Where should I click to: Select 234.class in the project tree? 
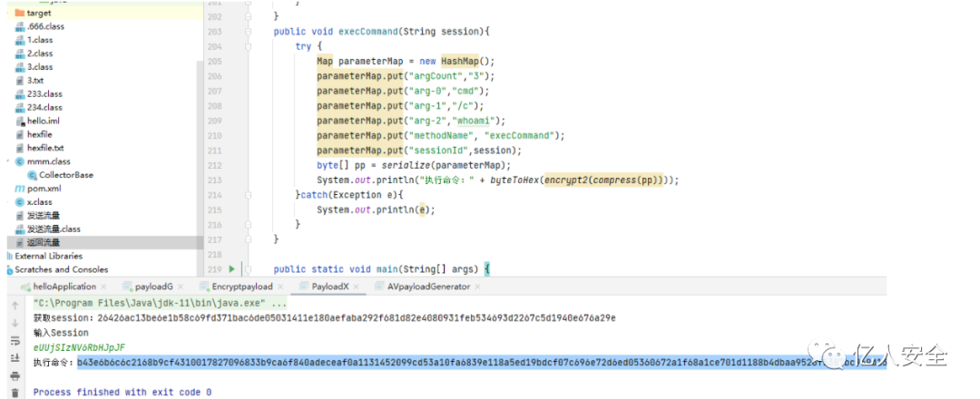click(x=44, y=107)
